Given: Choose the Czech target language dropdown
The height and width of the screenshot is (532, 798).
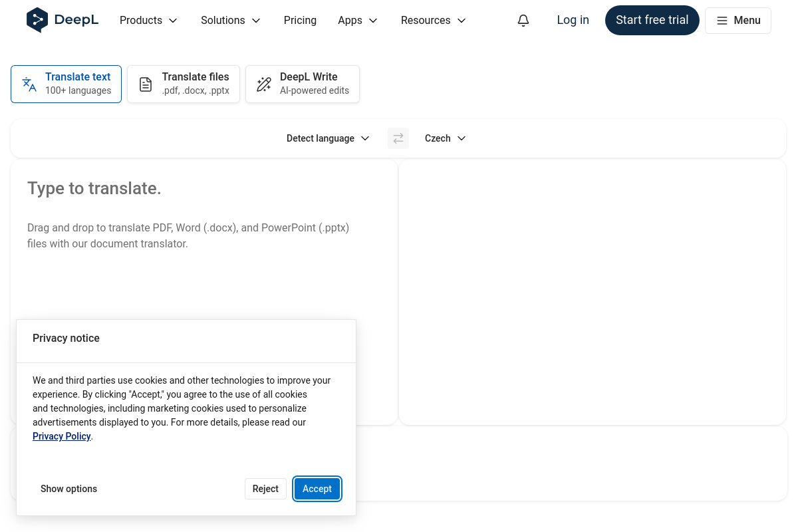Looking at the screenshot, I should (445, 138).
